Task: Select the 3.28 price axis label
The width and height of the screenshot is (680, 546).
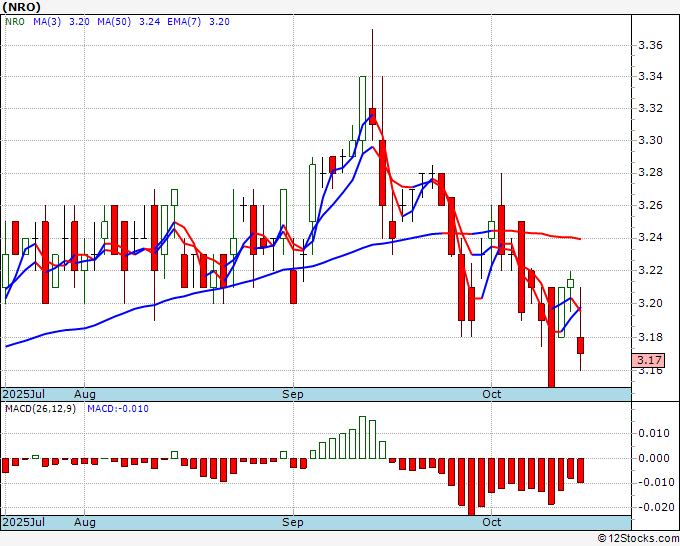Action: click(651, 173)
